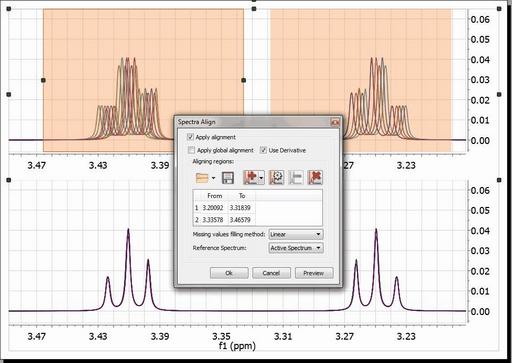Screen dimensions: 512x363
Task: Click the delete all regions red X icon
Action: [x=315, y=177]
